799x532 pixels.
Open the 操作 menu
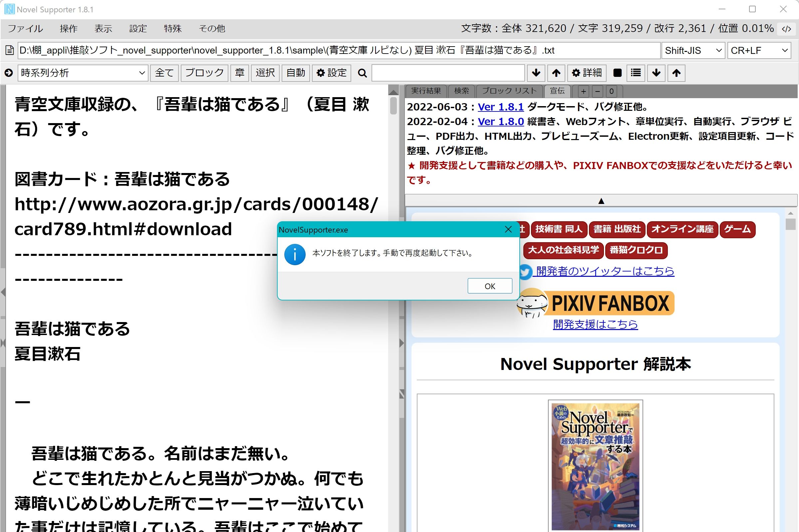pos(69,29)
